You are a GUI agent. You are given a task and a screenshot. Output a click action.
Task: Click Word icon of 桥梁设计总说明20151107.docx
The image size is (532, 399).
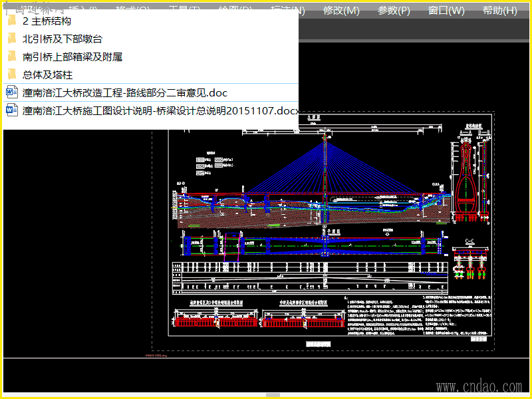[12, 110]
